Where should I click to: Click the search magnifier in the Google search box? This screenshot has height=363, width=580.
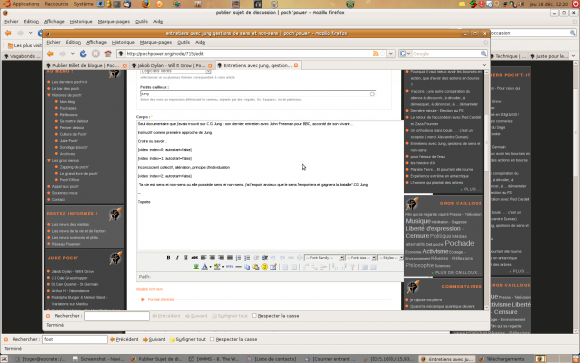(x=483, y=54)
